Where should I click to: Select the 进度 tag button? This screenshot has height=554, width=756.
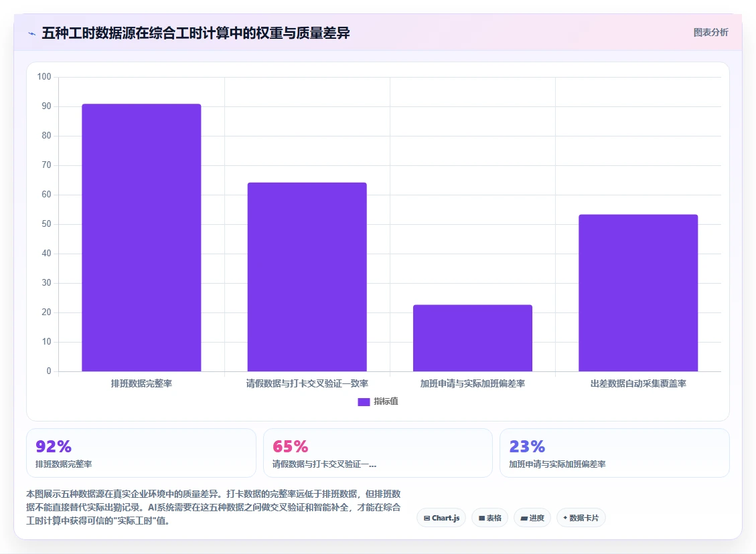(532, 518)
